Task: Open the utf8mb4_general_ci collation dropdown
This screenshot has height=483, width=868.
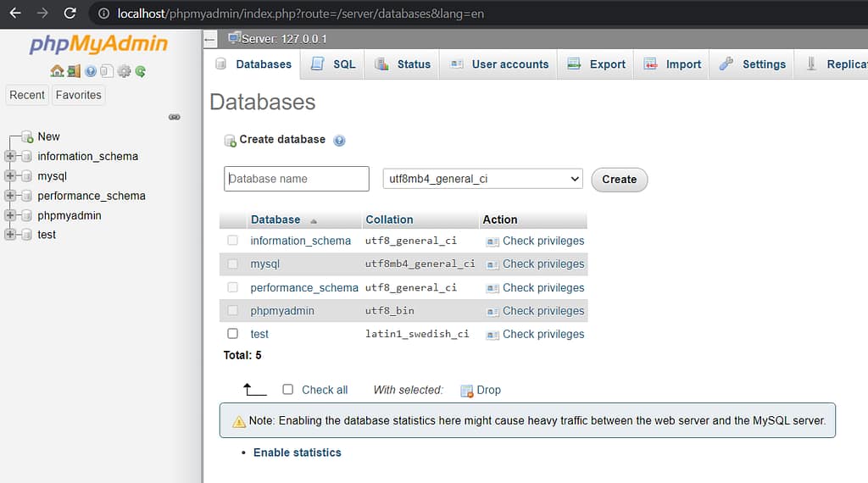Action: [483, 179]
